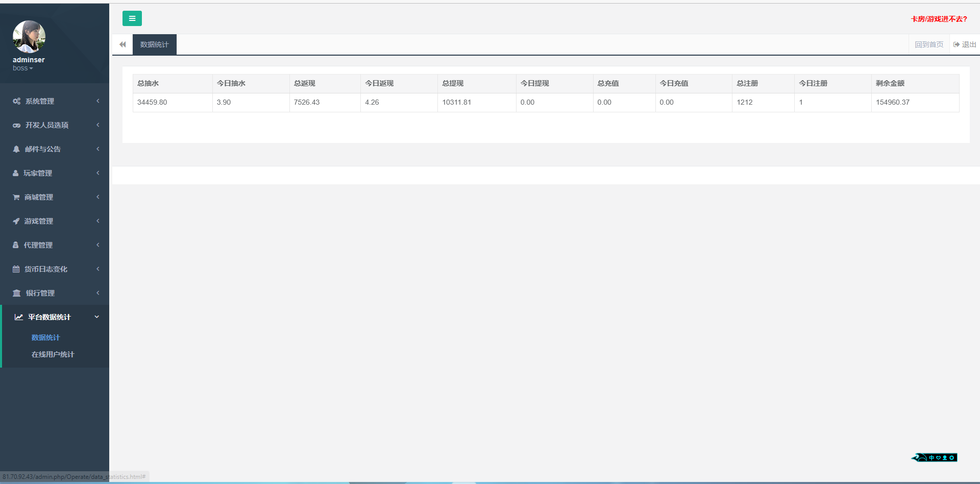Click the 商城管理 shopping cart icon
This screenshot has width=980, height=484.
(16, 197)
